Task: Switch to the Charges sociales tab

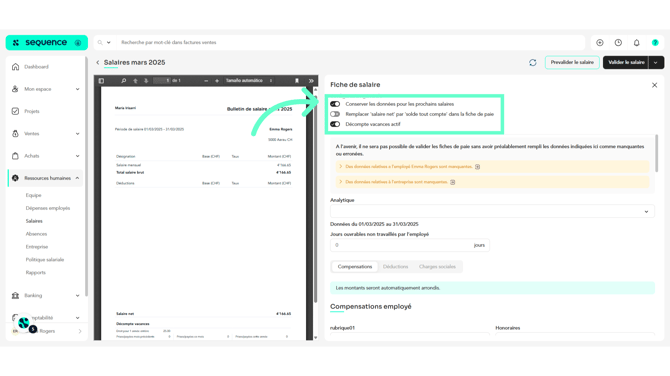Action: tap(437, 267)
